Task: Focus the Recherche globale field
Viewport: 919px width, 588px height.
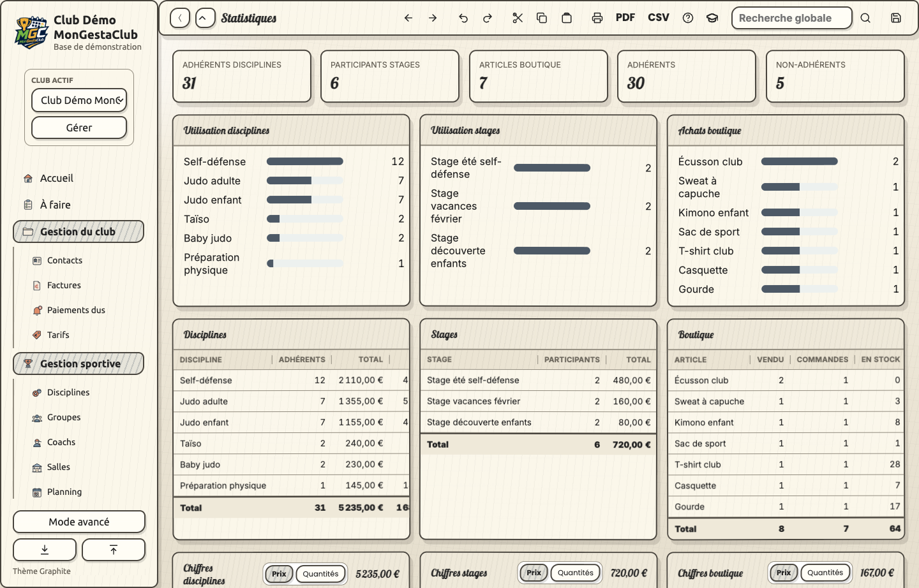Action: tap(792, 18)
